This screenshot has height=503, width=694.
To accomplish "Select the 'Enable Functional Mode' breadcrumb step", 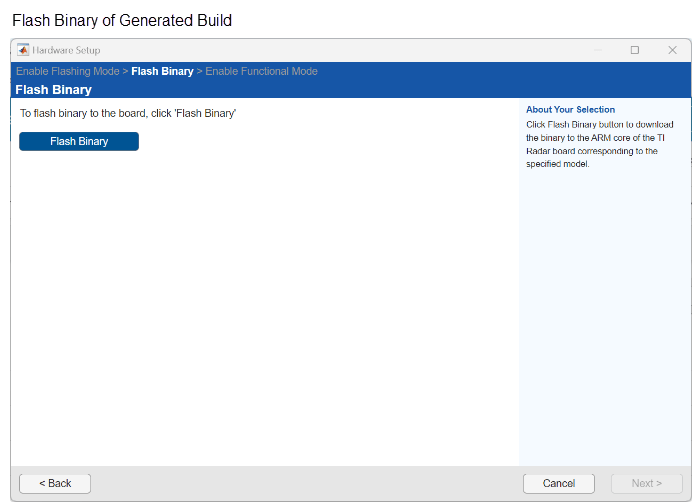I will pyautogui.click(x=261, y=72).
